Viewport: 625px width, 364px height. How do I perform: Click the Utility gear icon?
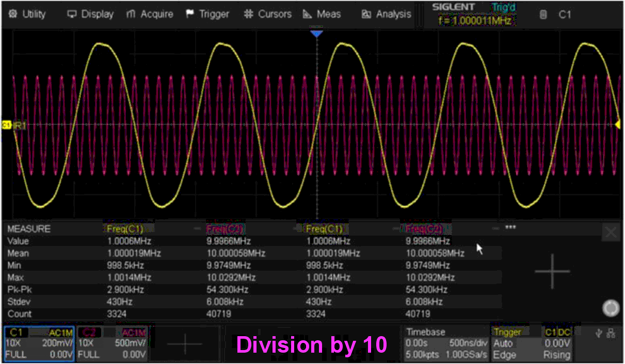click(12, 14)
